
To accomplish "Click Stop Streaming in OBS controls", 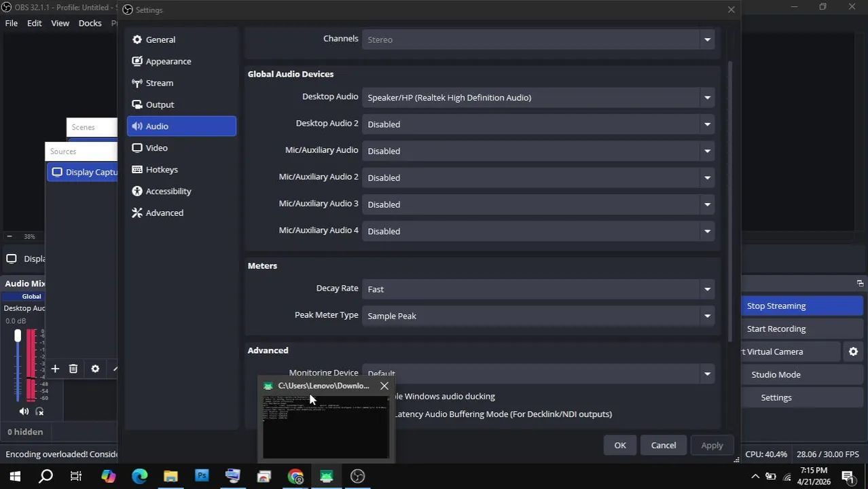I will (801, 306).
